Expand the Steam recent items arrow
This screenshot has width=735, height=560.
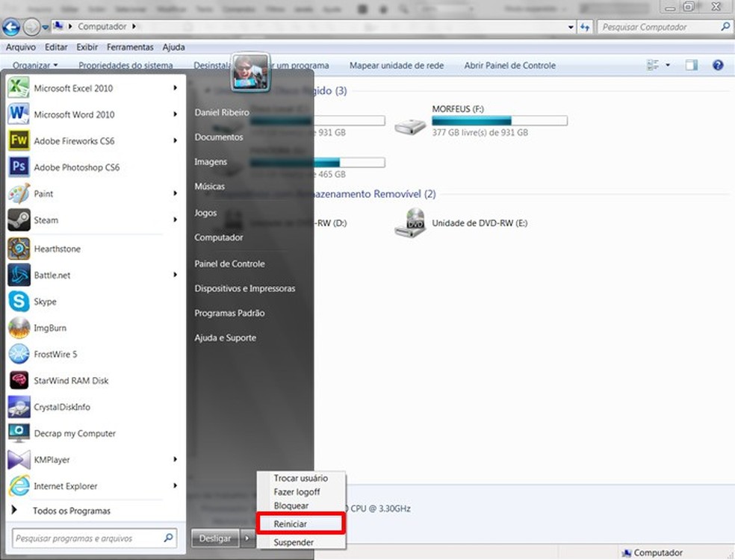point(176,220)
